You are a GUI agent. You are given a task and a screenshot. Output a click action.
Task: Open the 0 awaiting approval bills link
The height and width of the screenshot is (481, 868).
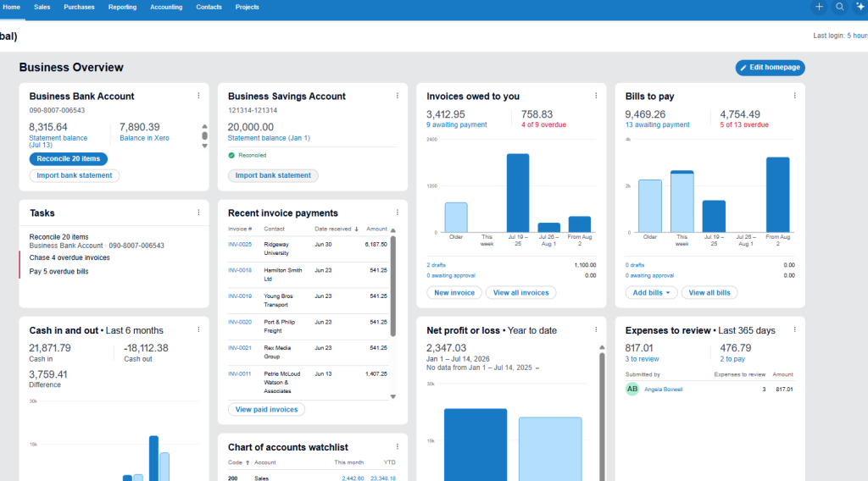tap(649, 275)
